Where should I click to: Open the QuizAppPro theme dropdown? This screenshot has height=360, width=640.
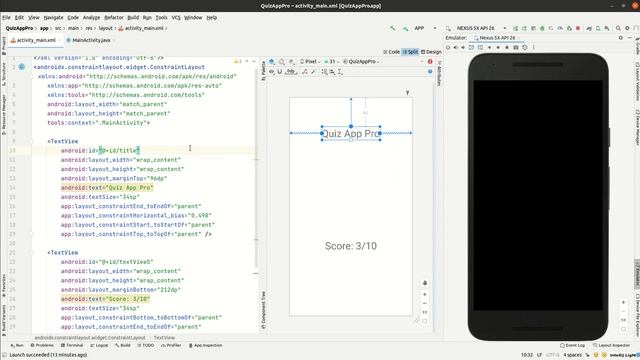pos(361,62)
